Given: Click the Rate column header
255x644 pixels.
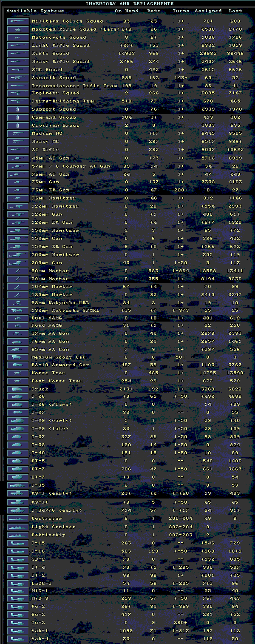Looking at the screenshot, I should [x=154, y=11].
